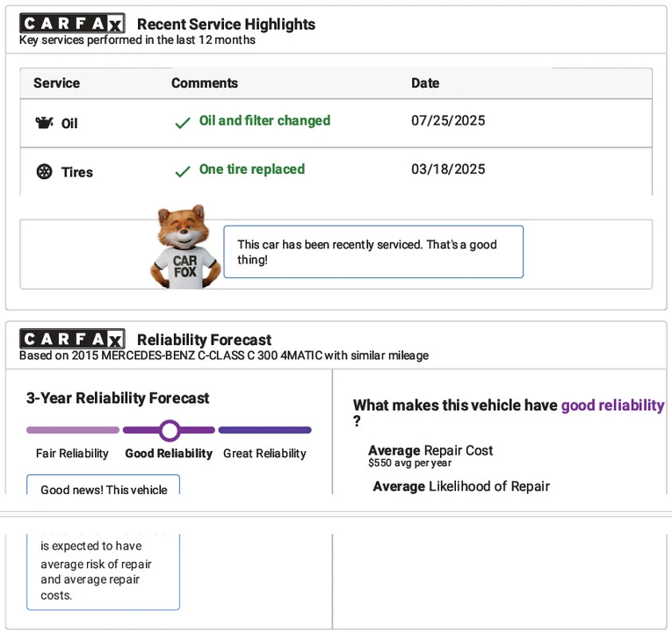Click the checkmark next to Oil and filter changed
Screen dimensions: 672x632
click(183, 123)
